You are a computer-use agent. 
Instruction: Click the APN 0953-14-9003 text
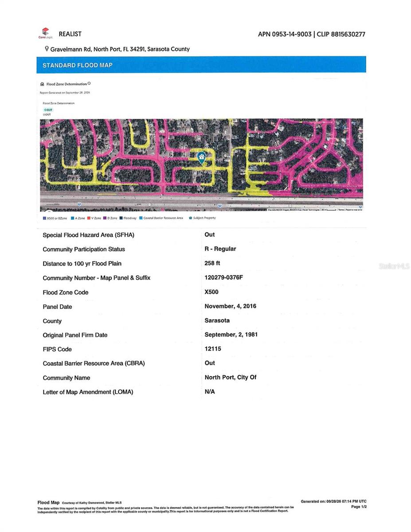(x=285, y=34)
